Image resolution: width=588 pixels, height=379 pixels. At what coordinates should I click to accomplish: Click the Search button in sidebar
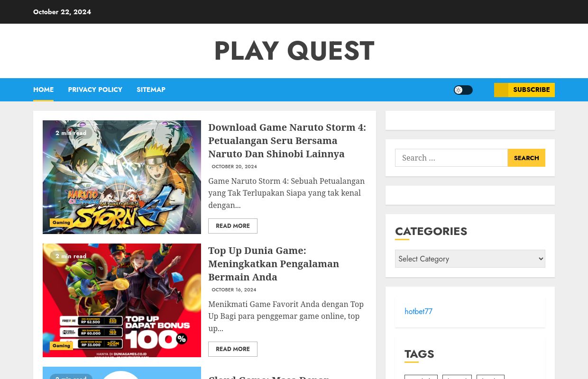[x=526, y=158]
